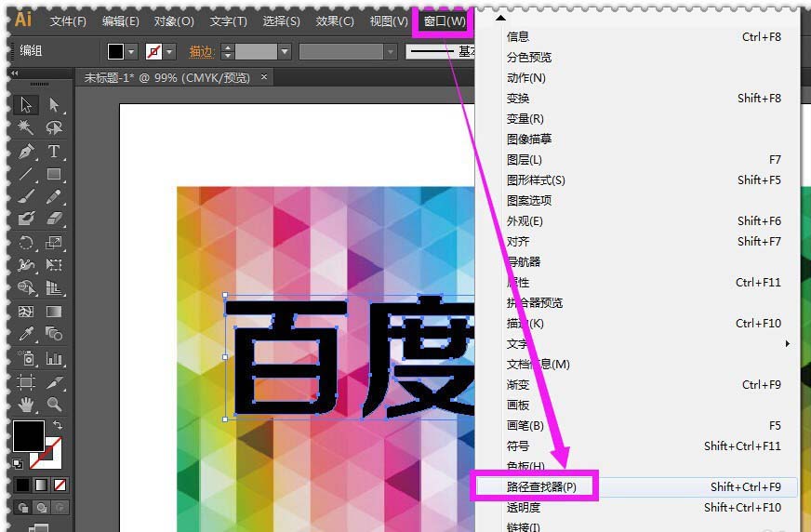
Task: Swap fill and stroke colors
Action: [x=58, y=424]
